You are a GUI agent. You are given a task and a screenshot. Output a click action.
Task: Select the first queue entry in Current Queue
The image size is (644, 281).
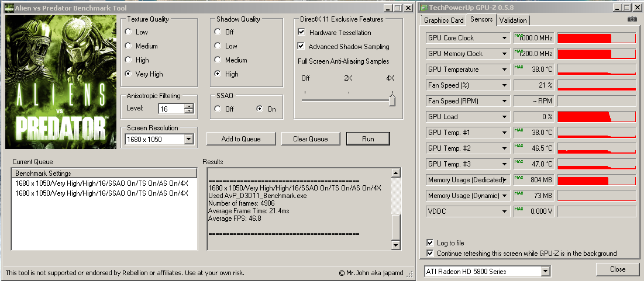101,182
